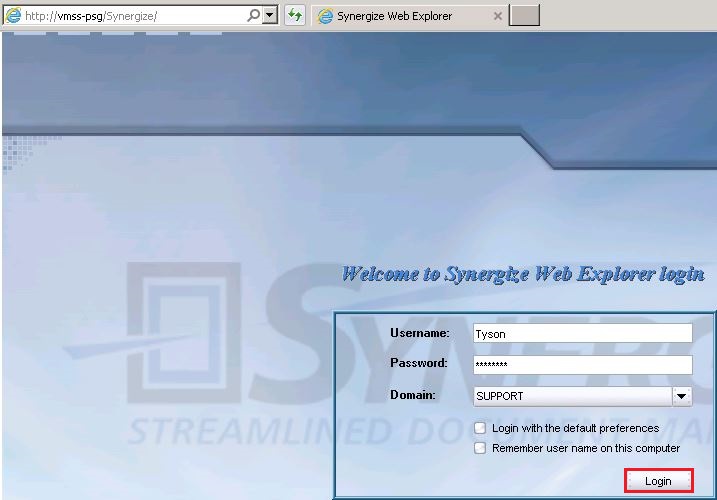This screenshot has width=717, height=500.
Task: Click the Login button
Action: (x=658, y=481)
